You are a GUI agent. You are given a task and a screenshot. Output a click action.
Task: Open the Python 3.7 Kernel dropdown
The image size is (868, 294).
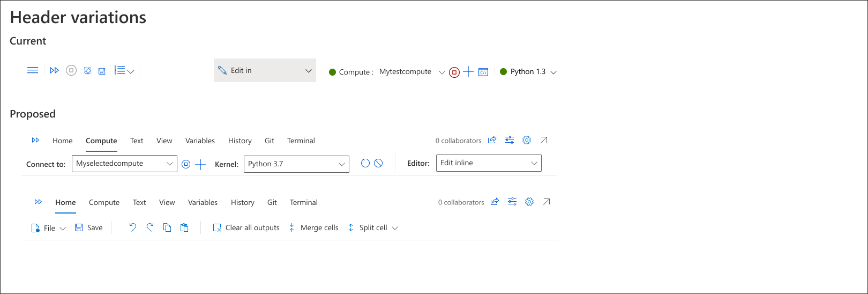click(x=296, y=164)
